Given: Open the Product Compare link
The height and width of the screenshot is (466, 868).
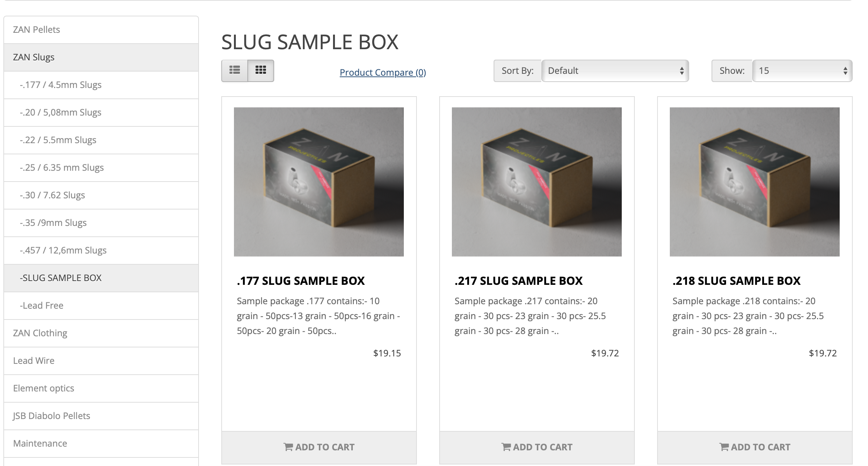Looking at the screenshot, I should coord(383,72).
